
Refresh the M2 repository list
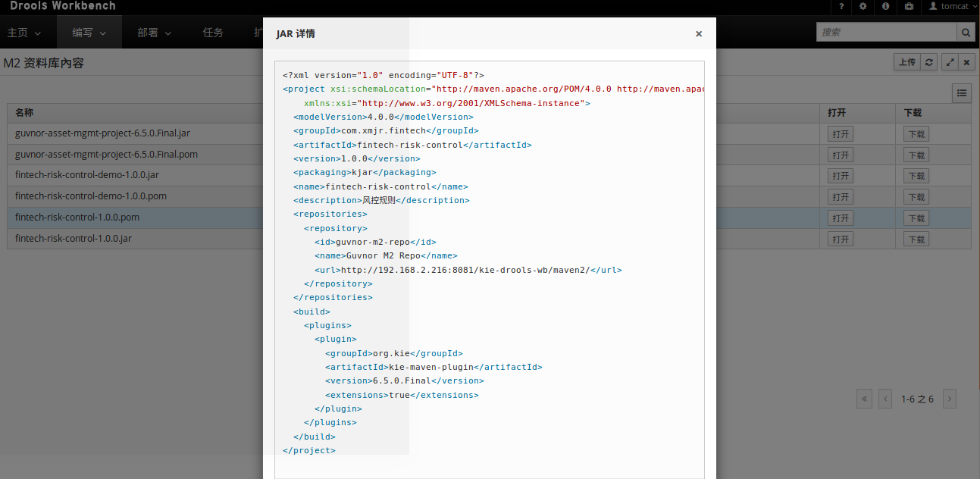929,62
